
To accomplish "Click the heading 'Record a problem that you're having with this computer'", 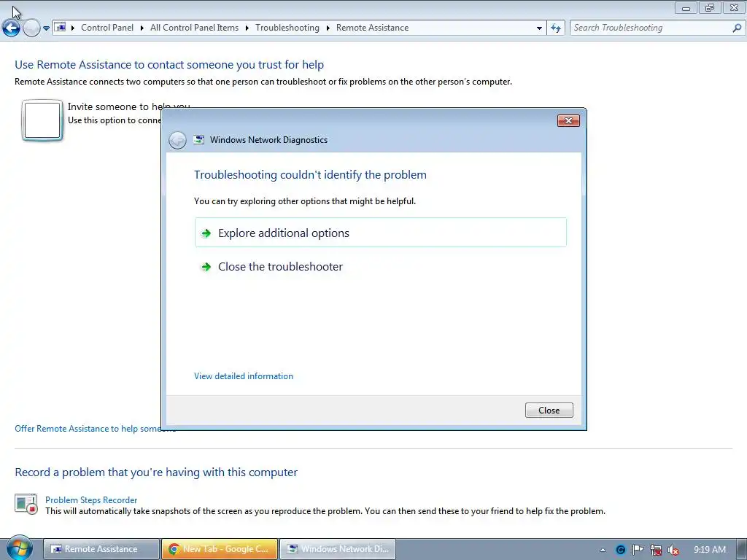I will [156, 472].
